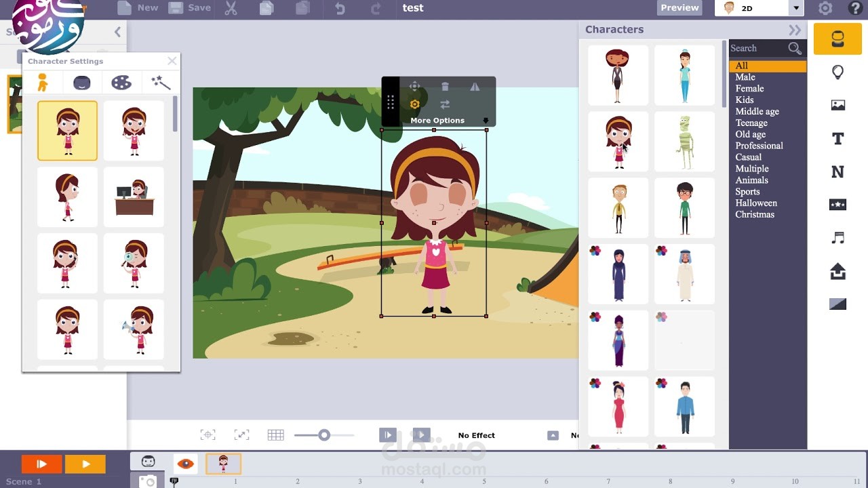Screen dimensions: 868x488
Task: Click the timeline playhead marker
Action: pyautogui.click(x=174, y=481)
